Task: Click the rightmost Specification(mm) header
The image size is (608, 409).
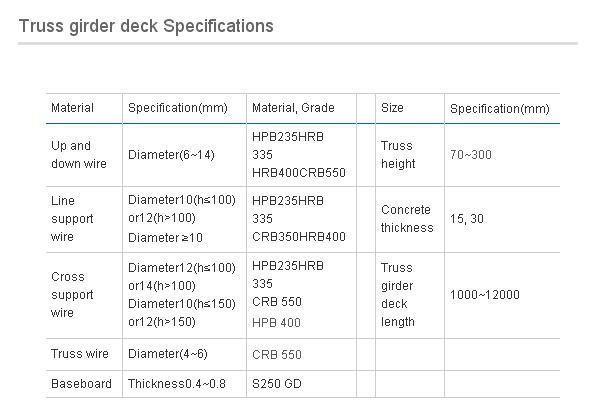Action: (x=500, y=109)
